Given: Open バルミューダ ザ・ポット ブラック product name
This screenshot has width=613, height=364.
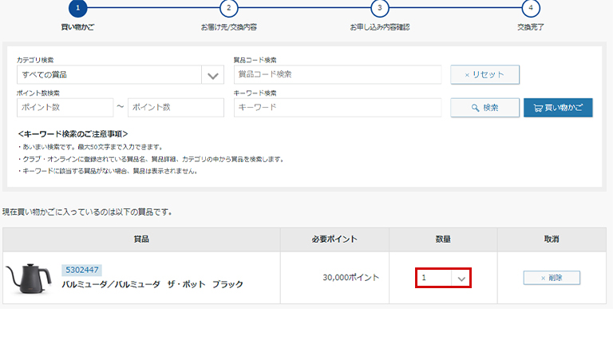Looking at the screenshot, I should pos(152,284).
